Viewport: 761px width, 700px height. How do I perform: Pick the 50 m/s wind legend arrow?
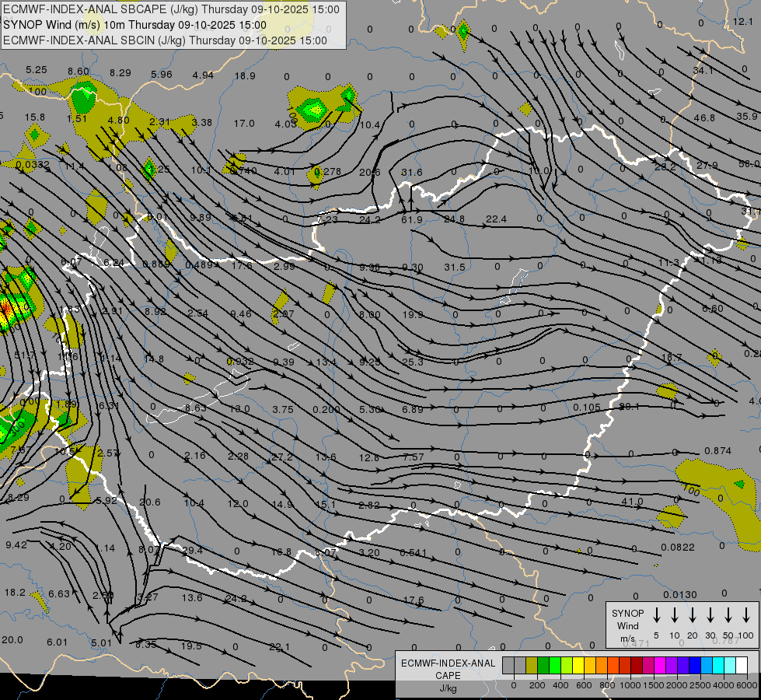coord(728,615)
